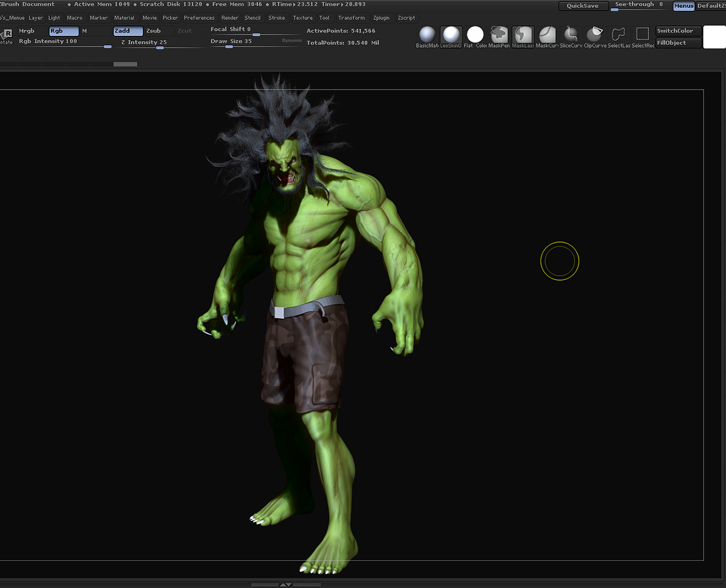Select the ClipCurve brush
The height and width of the screenshot is (588, 726).
(595, 38)
